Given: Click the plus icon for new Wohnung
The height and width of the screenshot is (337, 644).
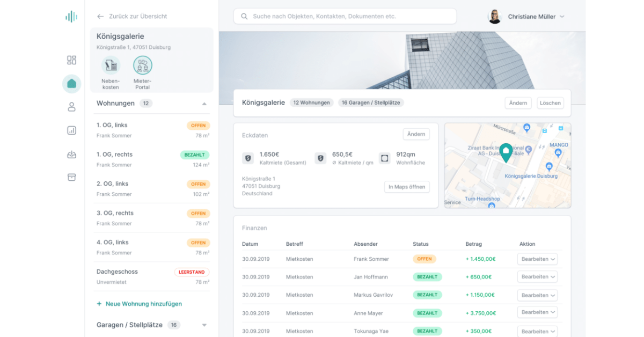Looking at the screenshot, I should pos(99,304).
